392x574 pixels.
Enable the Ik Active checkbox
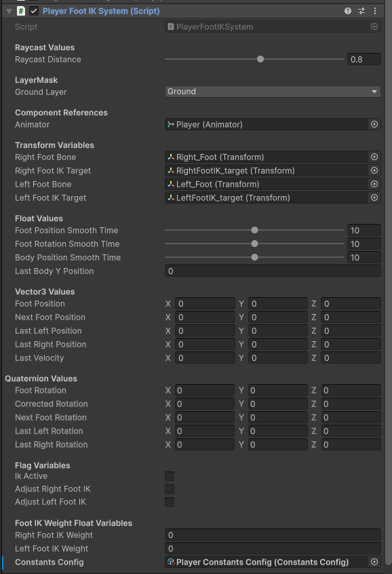[170, 476]
